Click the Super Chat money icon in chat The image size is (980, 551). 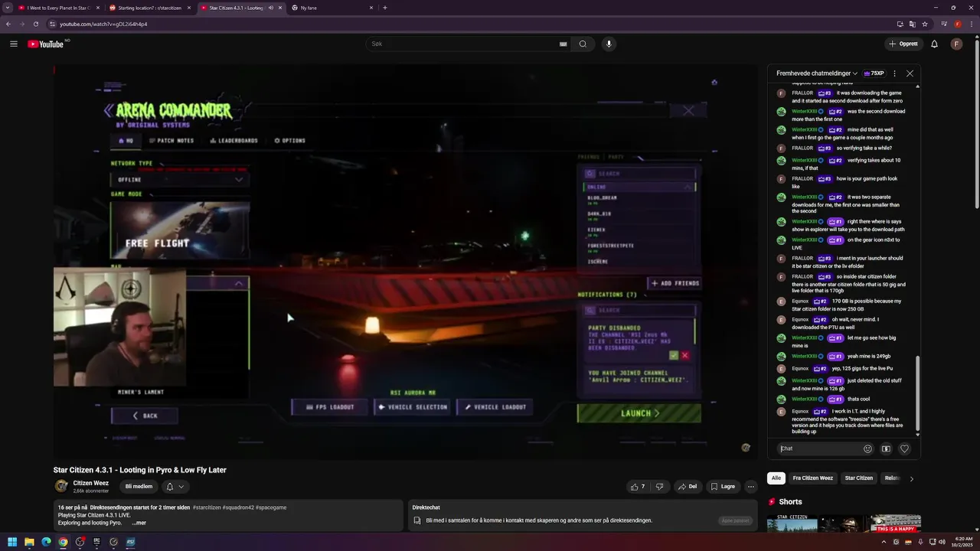point(886,448)
